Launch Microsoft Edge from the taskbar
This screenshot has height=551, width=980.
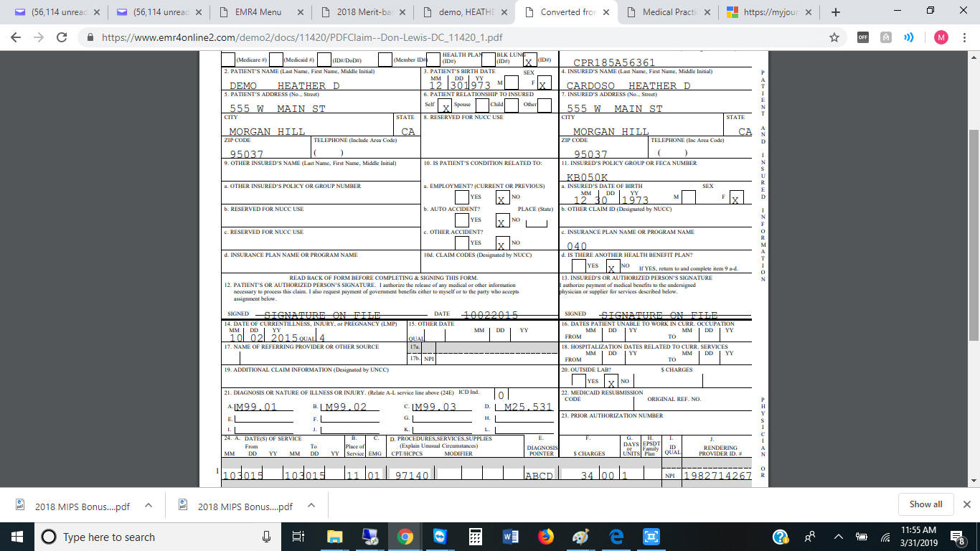[x=616, y=537]
